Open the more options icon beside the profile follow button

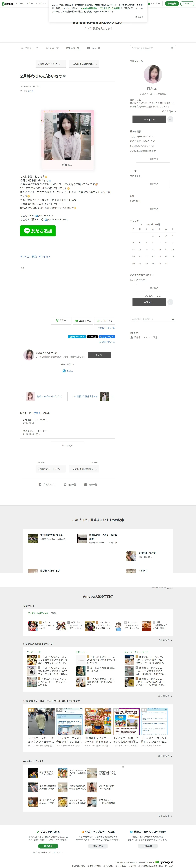click(170, 119)
